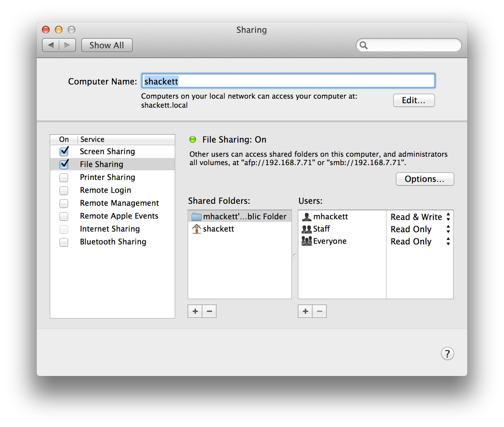Screen dimensions: 504x427
Task: Click the forward navigation arrow
Action: click(x=67, y=45)
